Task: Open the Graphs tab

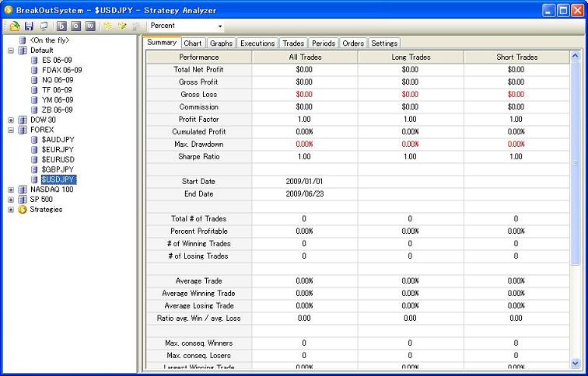Action: coord(221,43)
